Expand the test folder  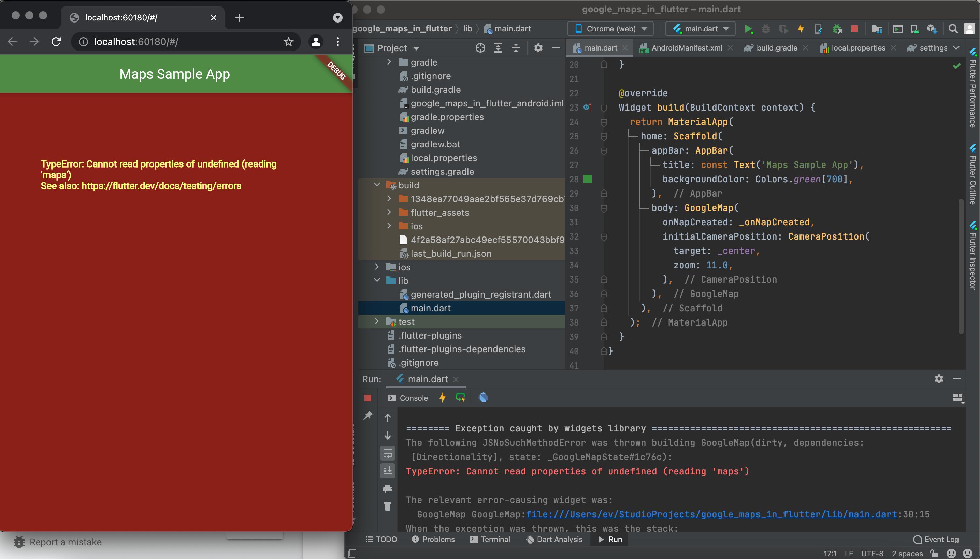(377, 321)
